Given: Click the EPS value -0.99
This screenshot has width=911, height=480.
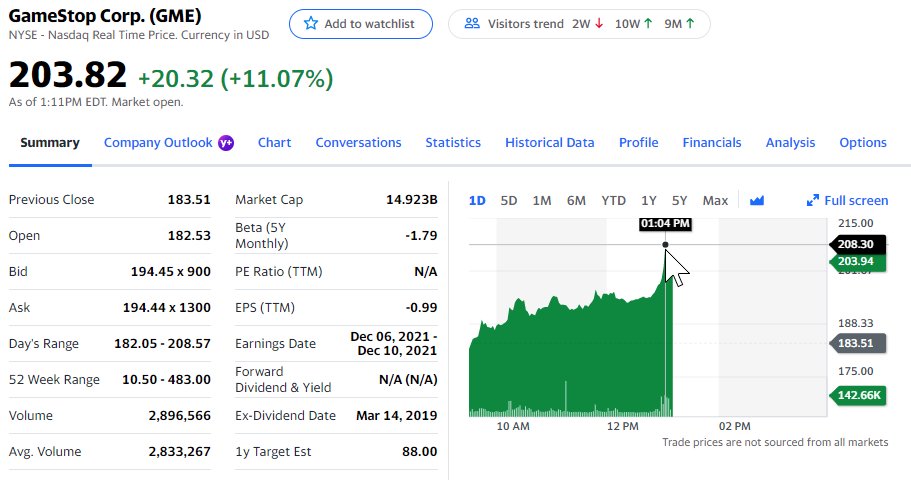Looking at the screenshot, I should [421, 307].
